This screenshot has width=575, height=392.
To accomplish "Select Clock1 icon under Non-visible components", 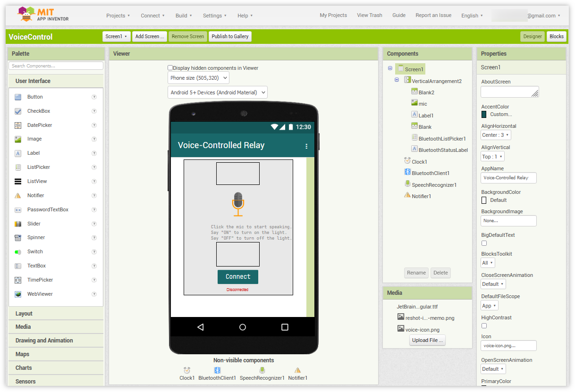I will 187,370.
